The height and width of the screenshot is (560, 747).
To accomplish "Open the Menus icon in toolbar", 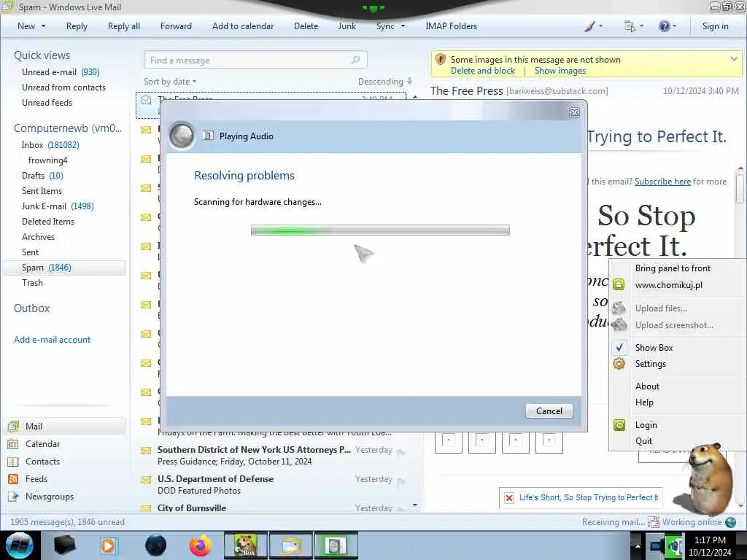I will click(630, 27).
